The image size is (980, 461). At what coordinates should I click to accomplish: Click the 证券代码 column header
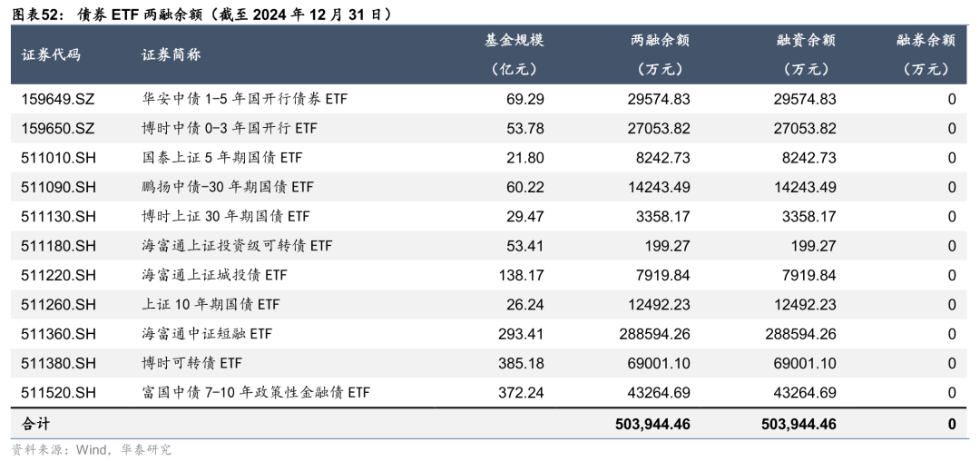(51, 54)
